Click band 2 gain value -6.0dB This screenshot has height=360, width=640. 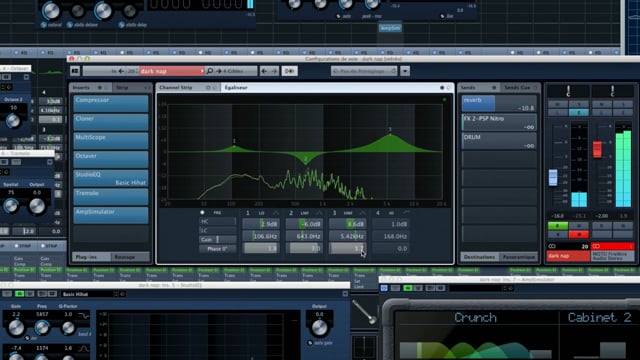pyautogui.click(x=304, y=224)
